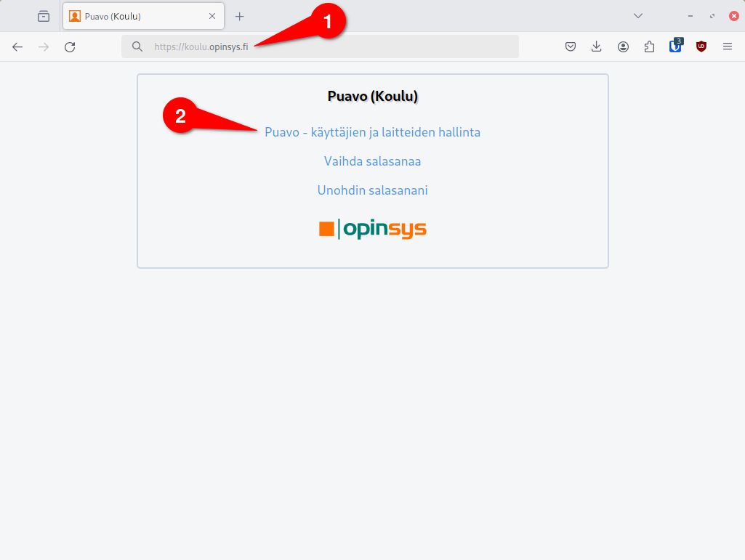This screenshot has width=745, height=560.
Task: Open the downloads panel
Action: coord(596,46)
